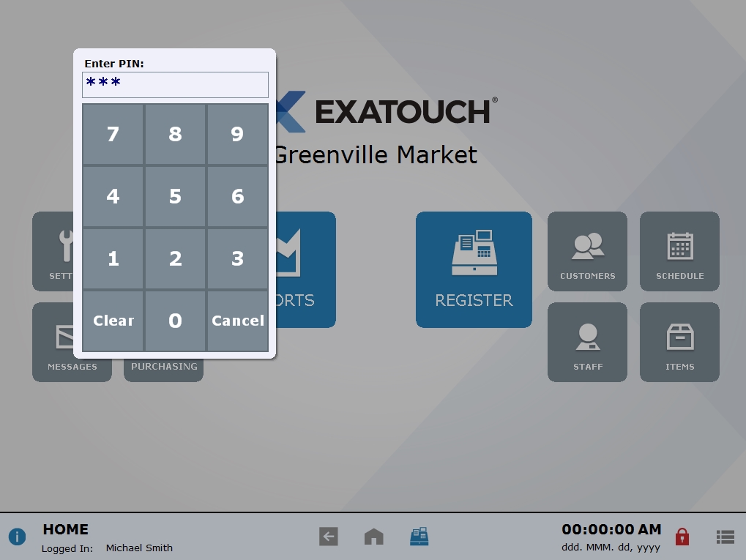Open the Register module
This screenshot has width=746, height=560.
pyautogui.click(x=473, y=269)
